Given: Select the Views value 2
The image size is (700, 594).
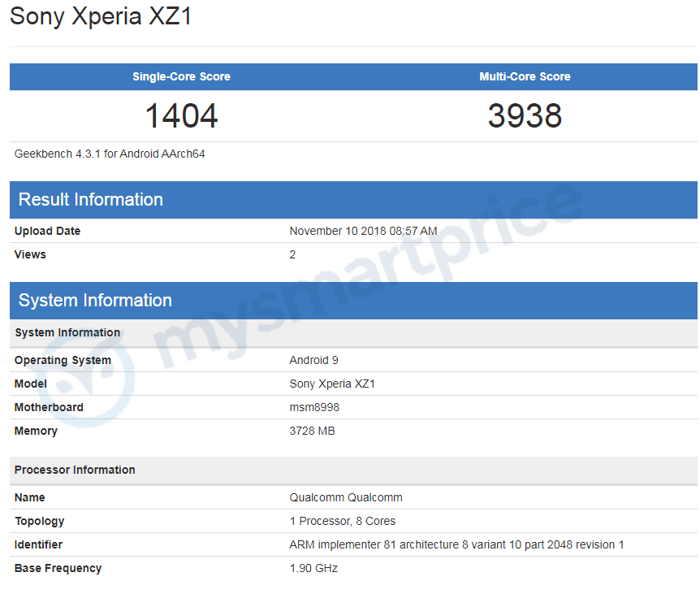Looking at the screenshot, I should [292, 254].
